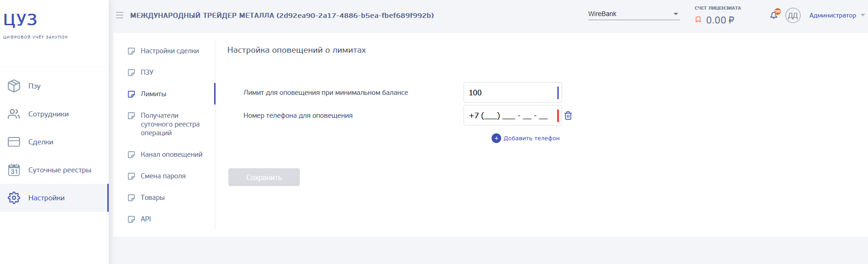The width and height of the screenshot is (868, 264).
Task: Focus the minimum balance limit field
Action: [x=513, y=93]
